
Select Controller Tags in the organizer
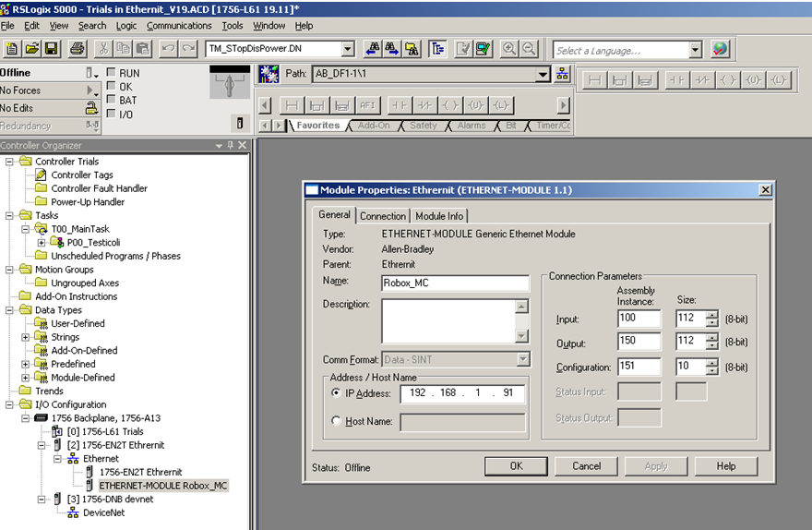click(x=82, y=175)
